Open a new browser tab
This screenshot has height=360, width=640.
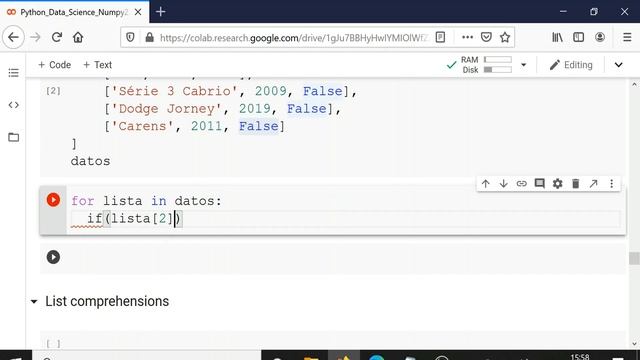coord(160,12)
